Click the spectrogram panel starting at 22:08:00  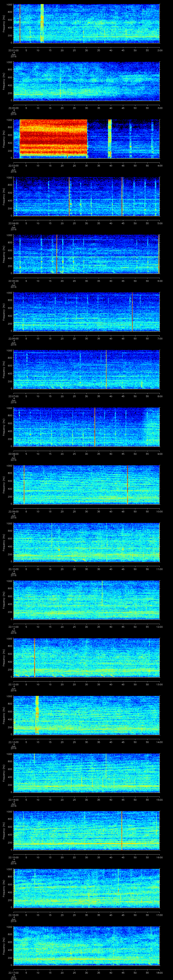pos(86,427)
